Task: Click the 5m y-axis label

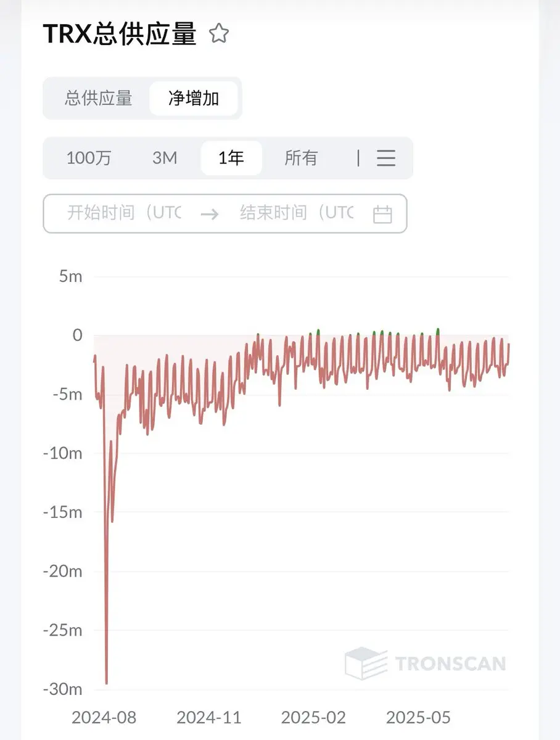Action: [70, 276]
